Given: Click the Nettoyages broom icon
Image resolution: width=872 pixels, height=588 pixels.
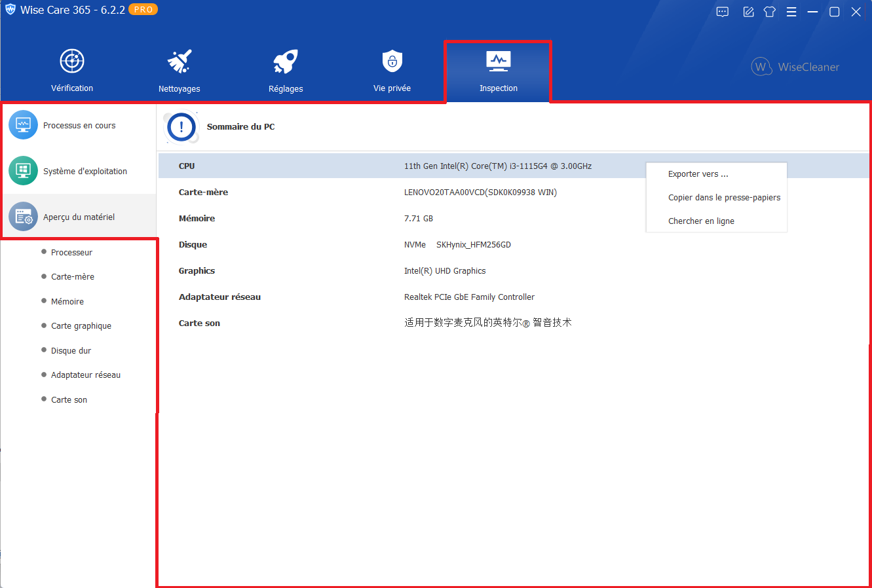Looking at the screenshot, I should pos(180,61).
